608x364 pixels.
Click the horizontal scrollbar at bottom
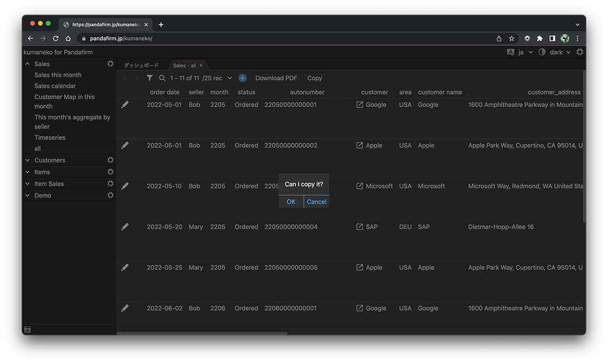pos(203,333)
